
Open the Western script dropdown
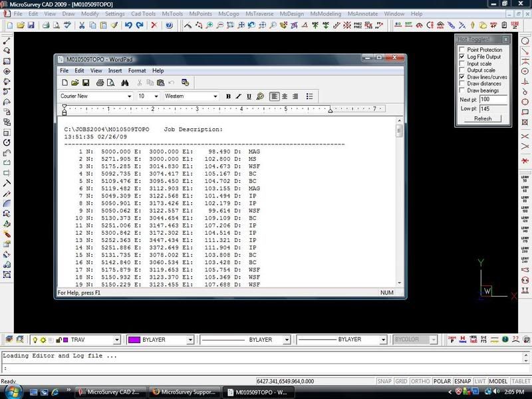[215, 96]
